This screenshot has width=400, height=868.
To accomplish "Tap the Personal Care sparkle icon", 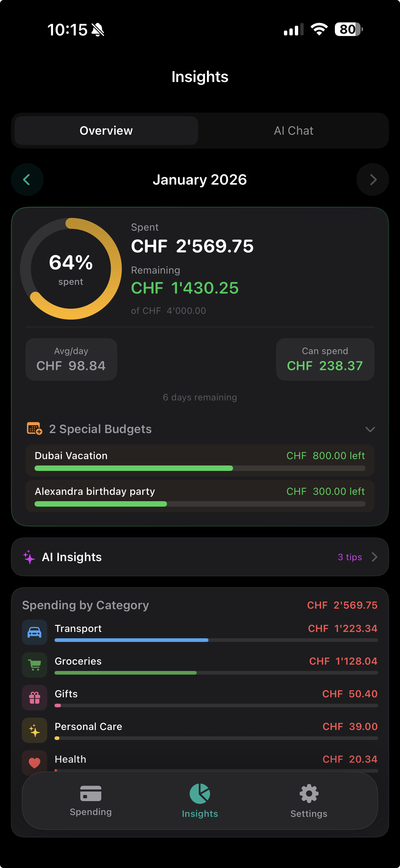I will (x=35, y=730).
